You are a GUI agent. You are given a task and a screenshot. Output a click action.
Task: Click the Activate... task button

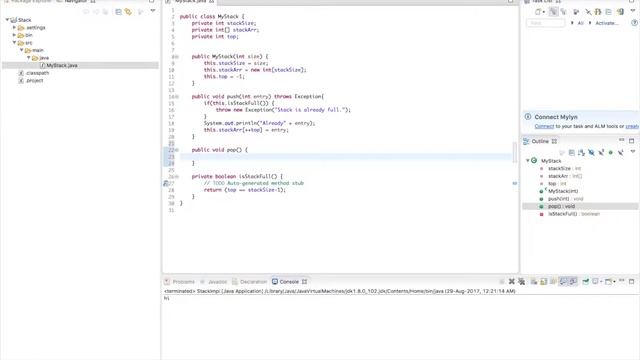[x=607, y=23]
